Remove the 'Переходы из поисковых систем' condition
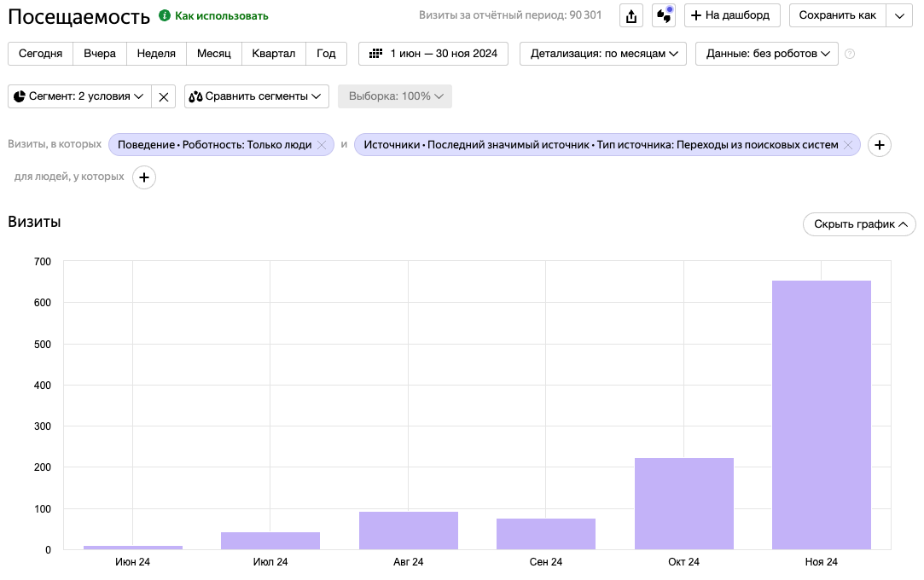Image resolution: width=924 pixels, height=580 pixels. pos(848,145)
